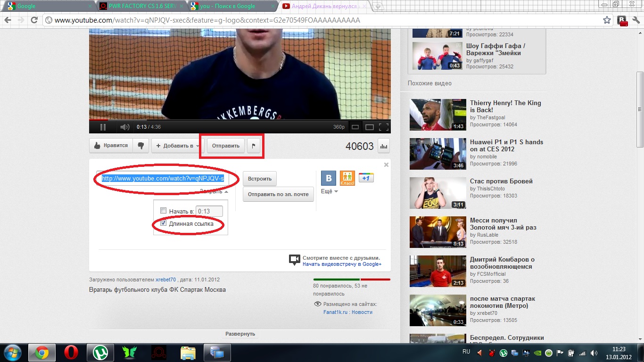Pause the video playback

(x=103, y=127)
